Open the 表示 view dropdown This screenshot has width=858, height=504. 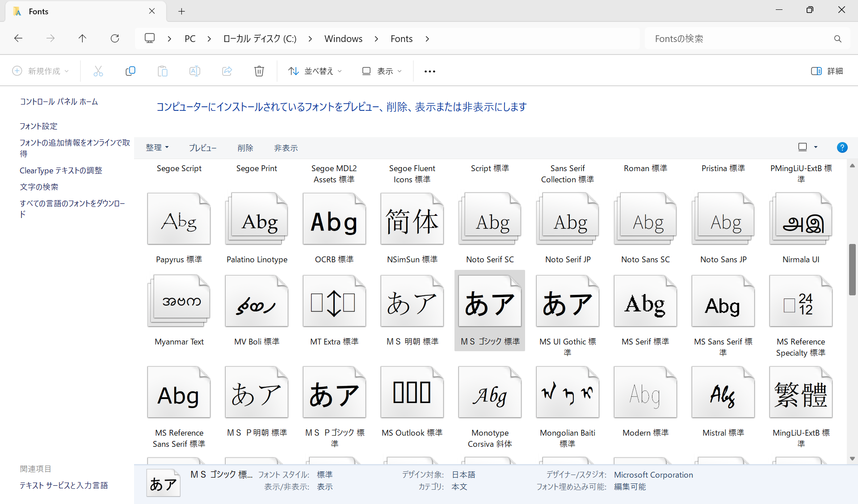pos(382,71)
